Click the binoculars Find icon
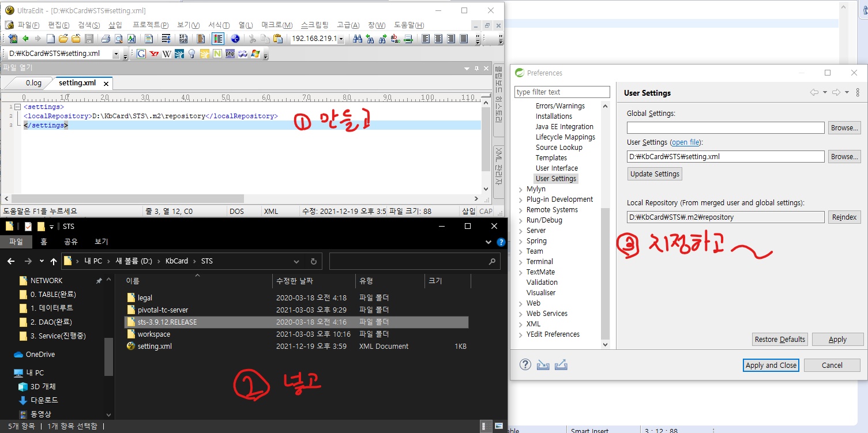The height and width of the screenshot is (433, 868). point(358,39)
